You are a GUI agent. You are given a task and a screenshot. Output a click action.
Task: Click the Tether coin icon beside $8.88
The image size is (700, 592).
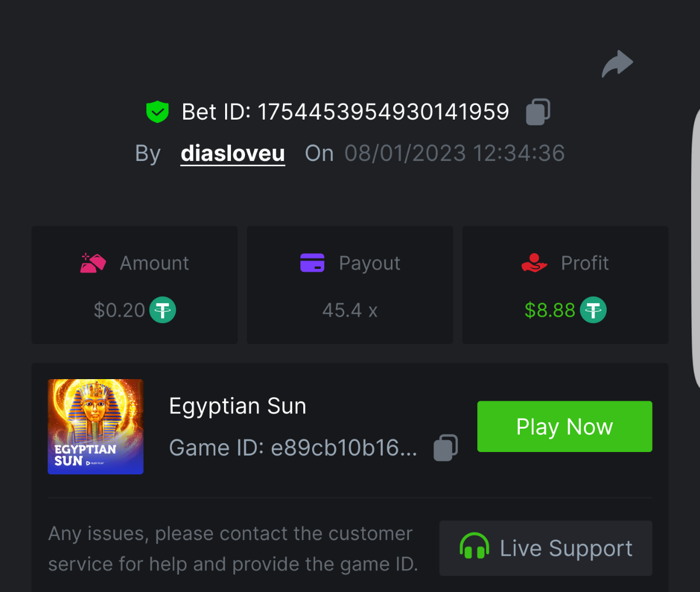[x=593, y=310]
